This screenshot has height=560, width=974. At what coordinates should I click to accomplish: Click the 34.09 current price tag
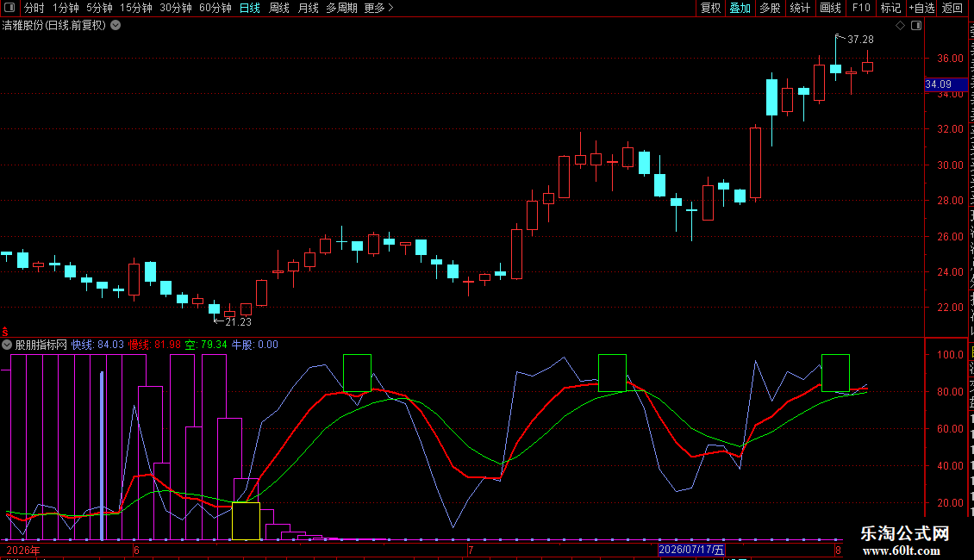click(946, 84)
